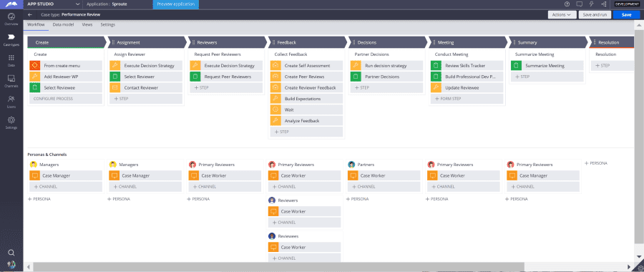This screenshot has height=272, width=644.
Task: Click the Partners persona avatar
Action: [x=351, y=165]
